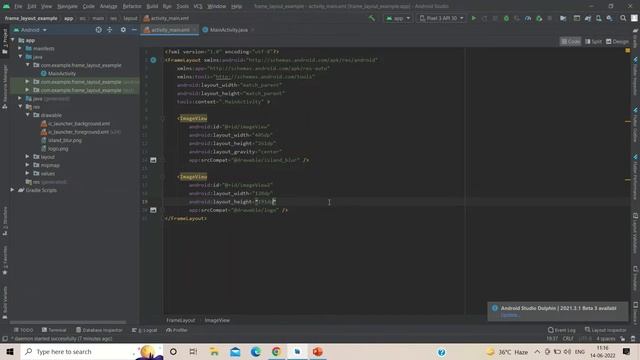Click the Search Everywhere magnifier icon
This screenshot has height=360, width=640.
coord(623,18)
